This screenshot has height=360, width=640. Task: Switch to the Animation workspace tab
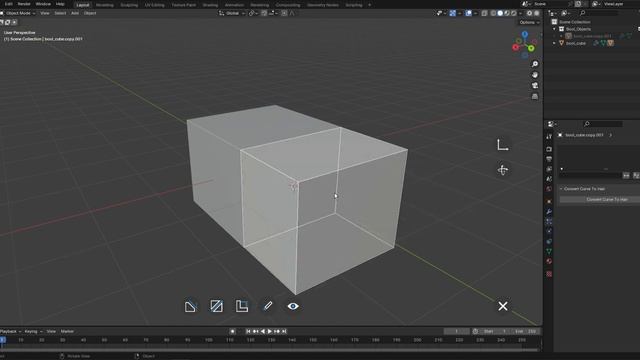[234, 5]
